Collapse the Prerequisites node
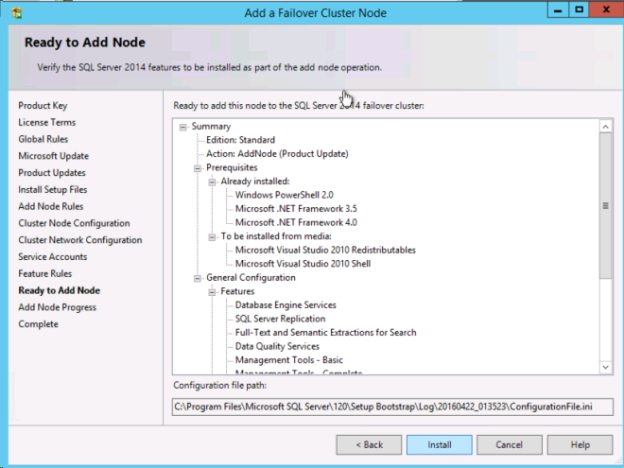 [197, 168]
